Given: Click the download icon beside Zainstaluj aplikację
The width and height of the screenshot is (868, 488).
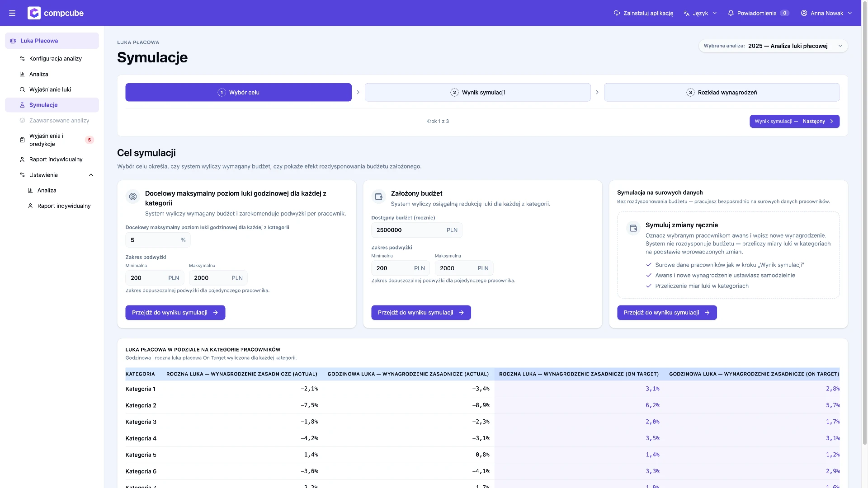Looking at the screenshot, I should point(617,13).
